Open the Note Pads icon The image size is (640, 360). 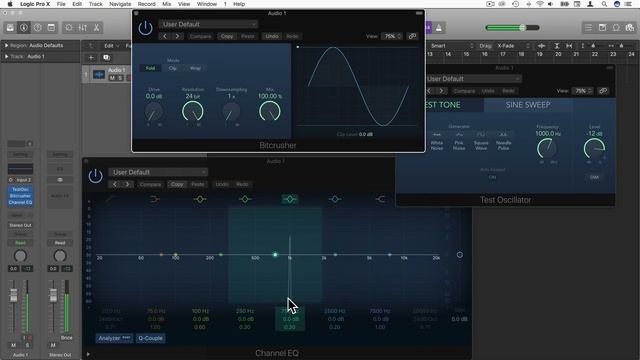point(602,28)
